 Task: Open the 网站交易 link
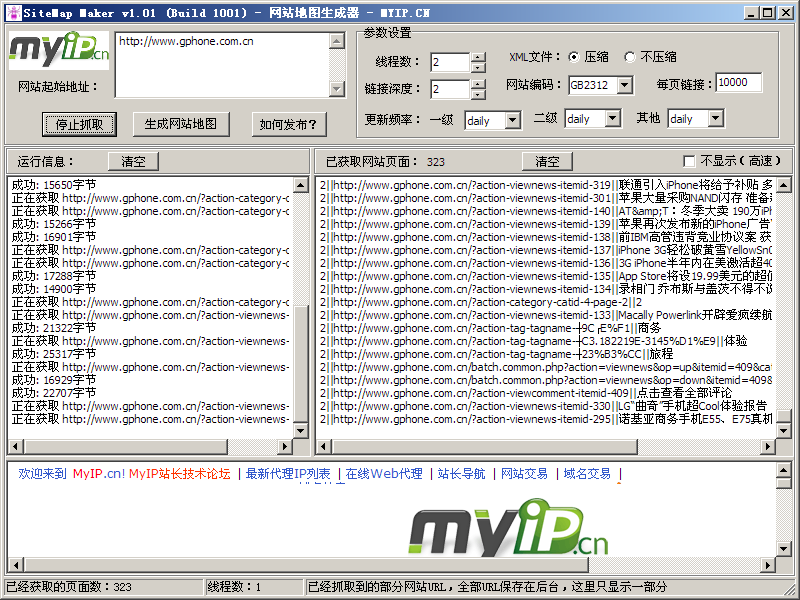(x=524, y=474)
